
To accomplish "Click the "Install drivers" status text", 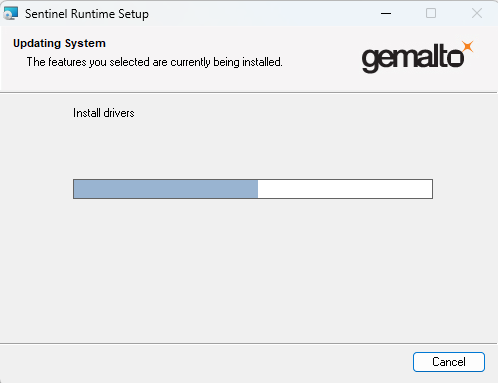I will click(x=104, y=113).
